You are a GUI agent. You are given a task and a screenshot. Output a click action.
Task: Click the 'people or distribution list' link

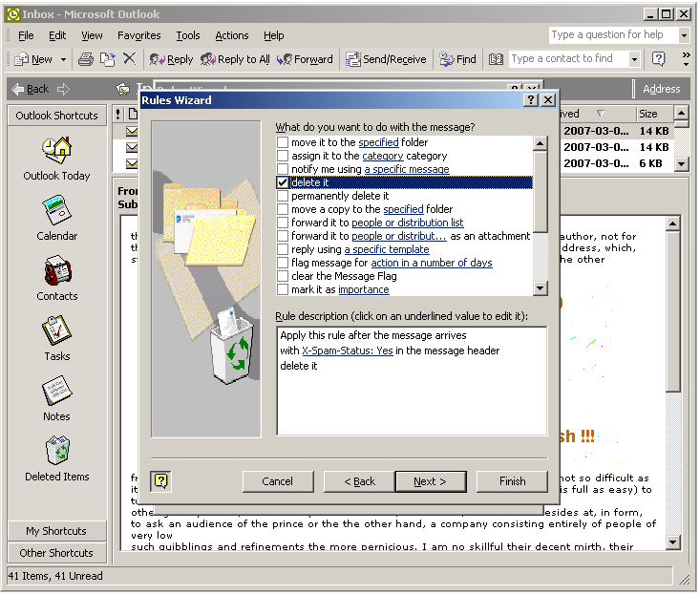[407, 223]
